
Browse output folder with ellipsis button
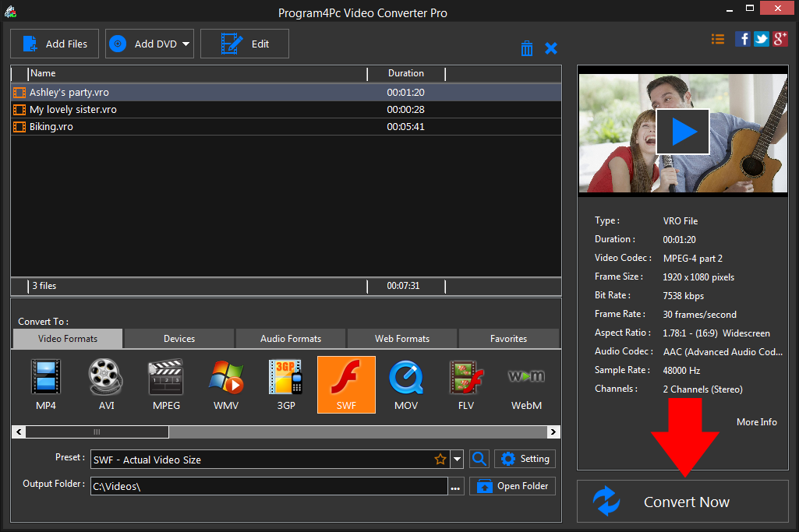456,487
